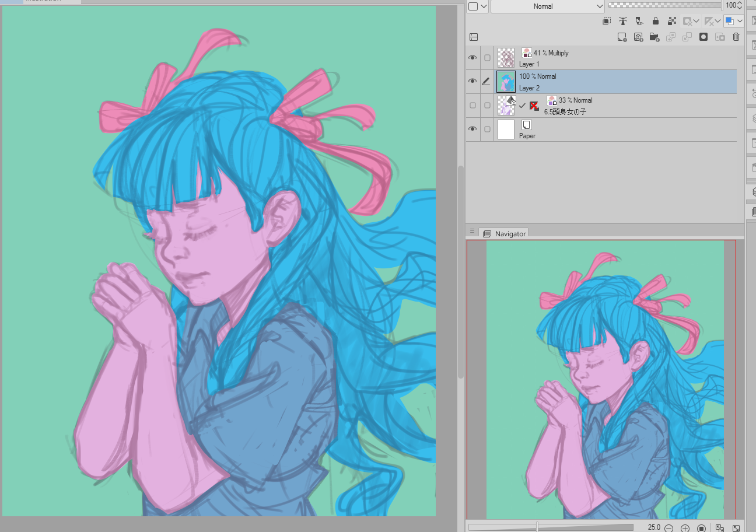Click apply mask to layer icon
Screen dimensions: 756x532
pos(720,37)
